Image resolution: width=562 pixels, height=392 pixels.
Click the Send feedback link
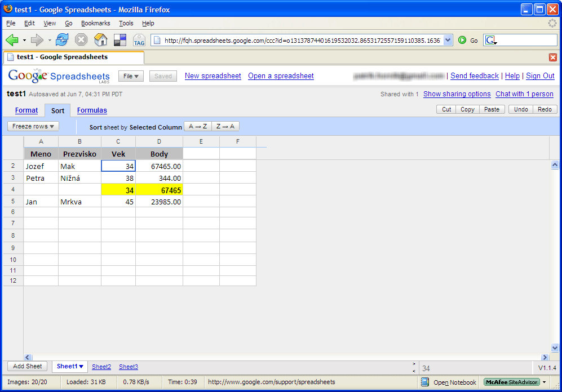click(x=475, y=76)
